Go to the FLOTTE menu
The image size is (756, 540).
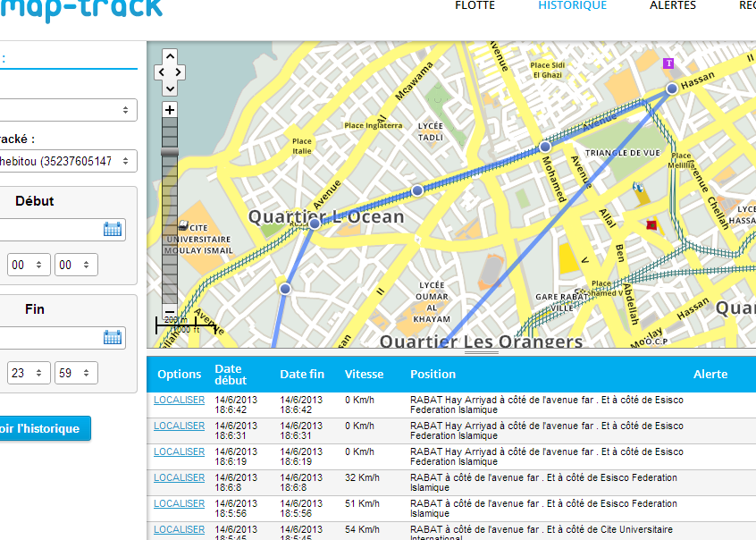coord(475,5)
